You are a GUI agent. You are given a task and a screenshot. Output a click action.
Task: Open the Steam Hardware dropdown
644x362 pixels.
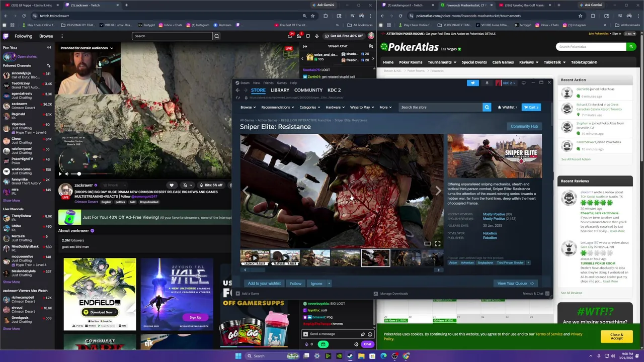point(335,107)
